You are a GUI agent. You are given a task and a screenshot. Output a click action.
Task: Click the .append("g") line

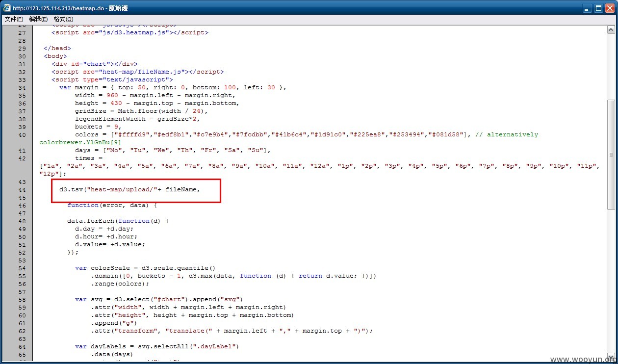tap(114, 323)
